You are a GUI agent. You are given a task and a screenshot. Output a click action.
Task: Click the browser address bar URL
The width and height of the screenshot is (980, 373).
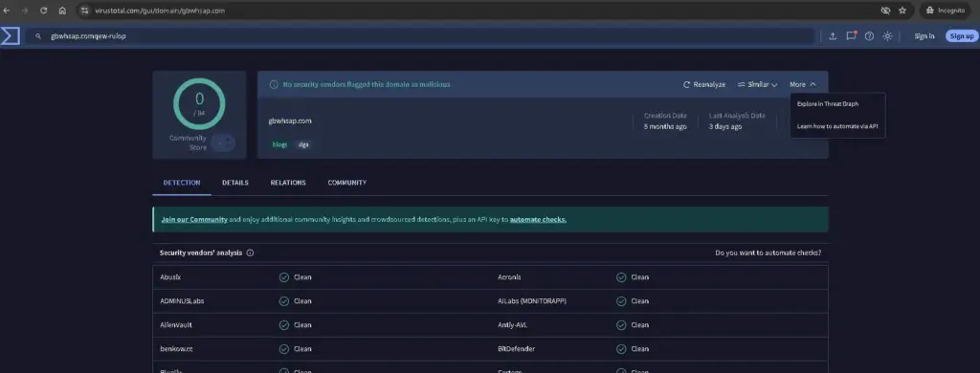[x=159, y=11]
